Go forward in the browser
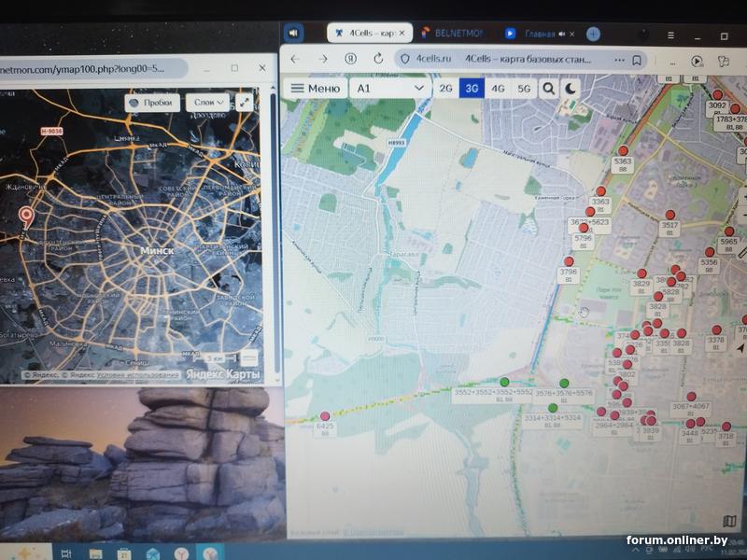 point(323,59)
